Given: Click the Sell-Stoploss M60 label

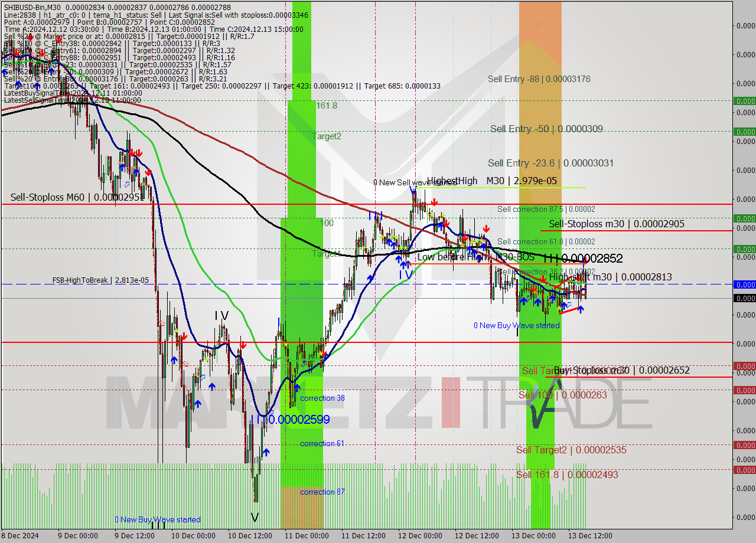Looking at the screenshot, I should (x=77, y=197).
